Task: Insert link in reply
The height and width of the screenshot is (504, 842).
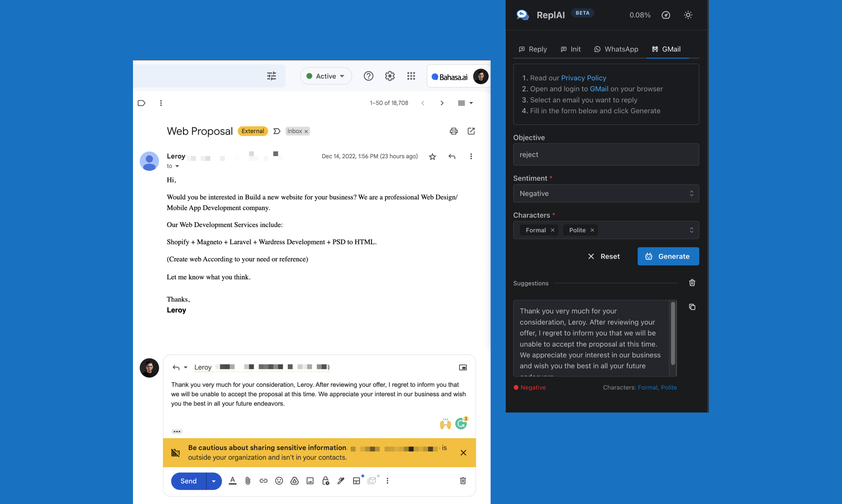Action: click(263, 481)
